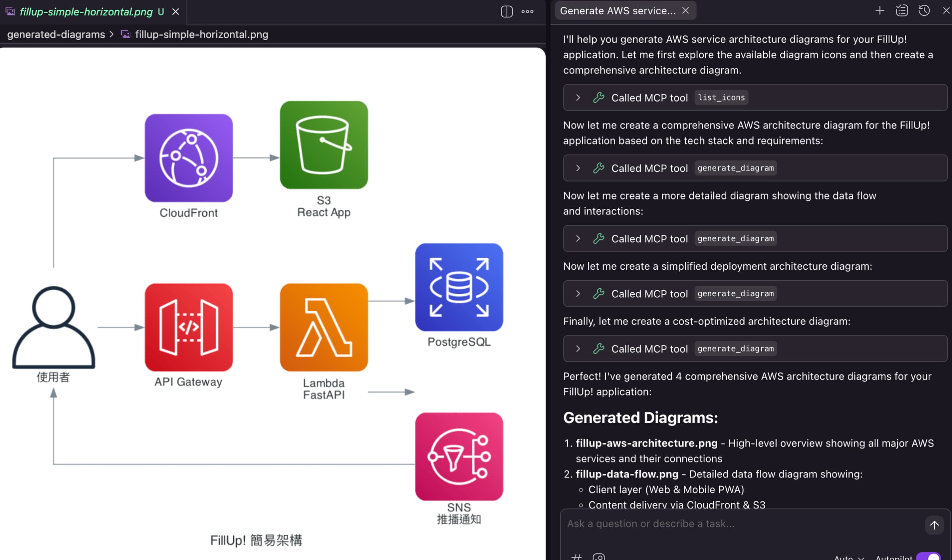This screenshot has height=560, width=952.
Task: Click the hashtag context icon in chat input
Action: tap(577, 556)
